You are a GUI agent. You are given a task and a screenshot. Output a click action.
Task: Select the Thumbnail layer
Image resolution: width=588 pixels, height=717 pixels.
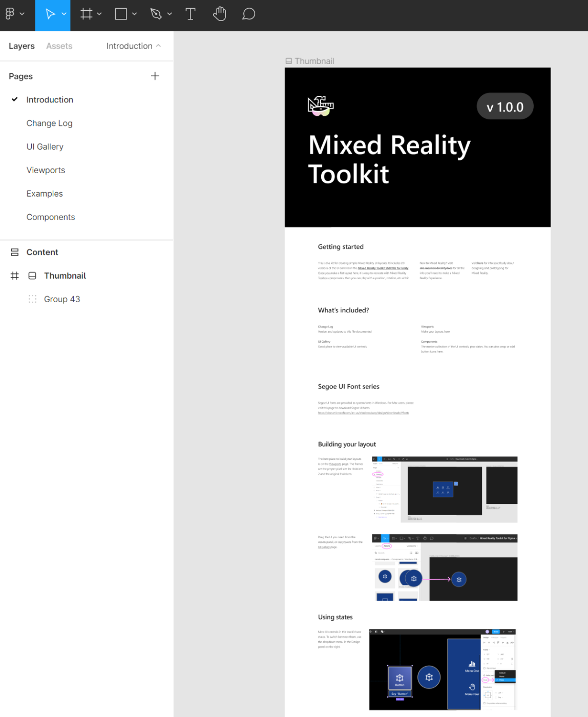pyautogui.click(x=65, y=276)
